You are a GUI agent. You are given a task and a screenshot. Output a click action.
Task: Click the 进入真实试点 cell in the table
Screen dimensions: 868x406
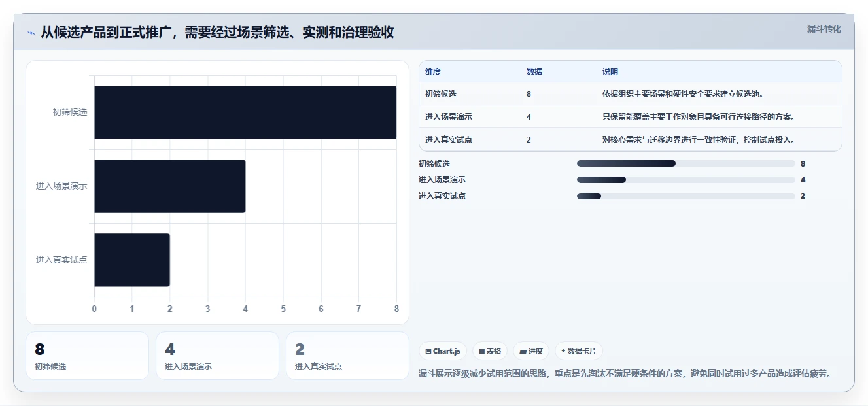(449, 140)
